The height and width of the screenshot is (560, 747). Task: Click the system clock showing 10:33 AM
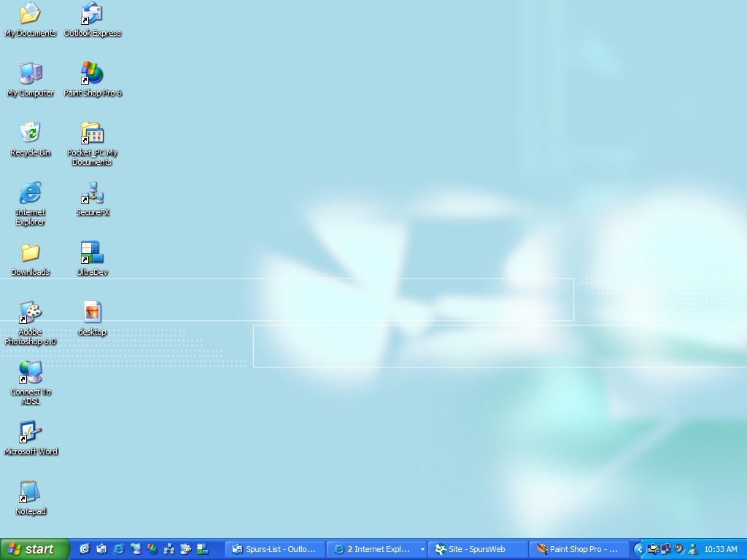click(x=720, y=549)
